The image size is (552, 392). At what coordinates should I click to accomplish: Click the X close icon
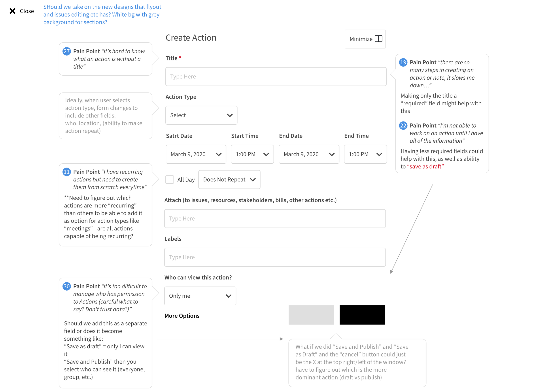pyautogui.click(x=12, y=11)
